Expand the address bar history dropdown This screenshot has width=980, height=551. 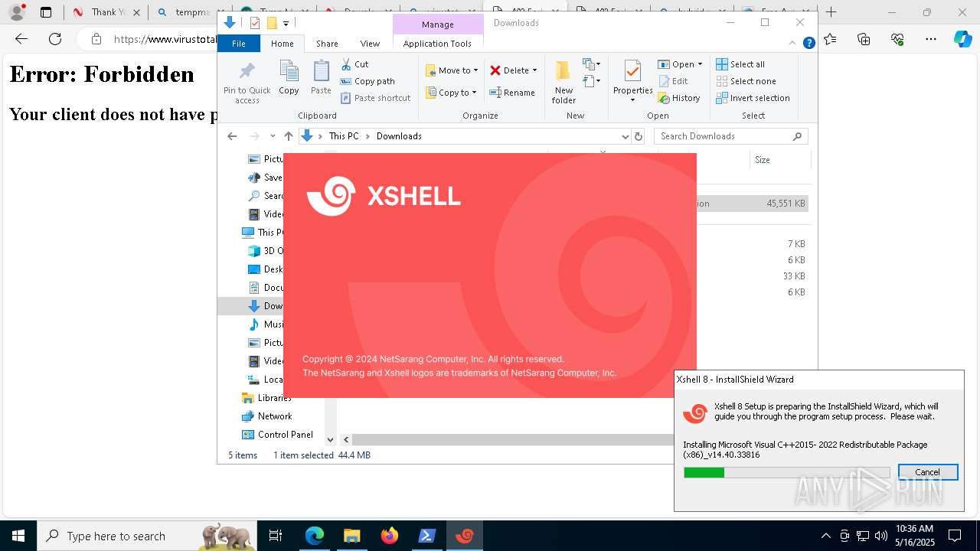(625, 136)
